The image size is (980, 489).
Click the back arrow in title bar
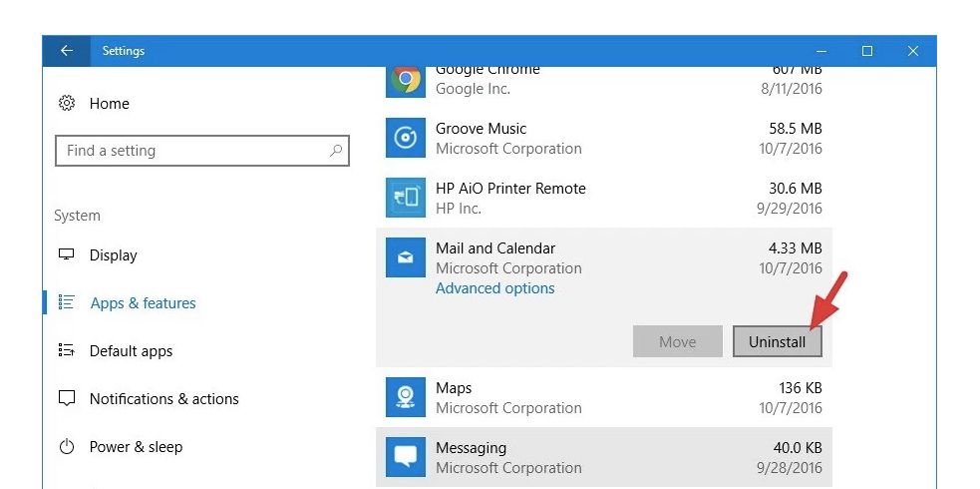67,51
